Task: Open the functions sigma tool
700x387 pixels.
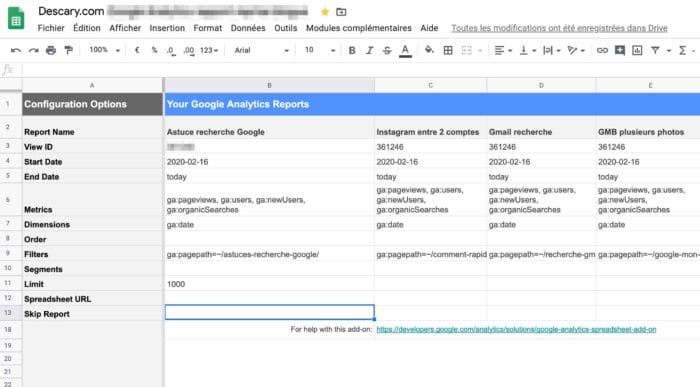Action: [x=682, y=50]
